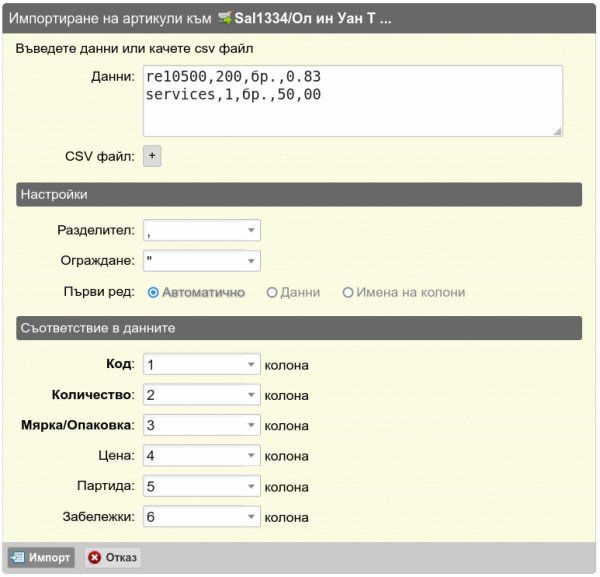Click the Съответствие в данните section header
The height and width of the screenshot is (577, 600).
click(299, 328)
